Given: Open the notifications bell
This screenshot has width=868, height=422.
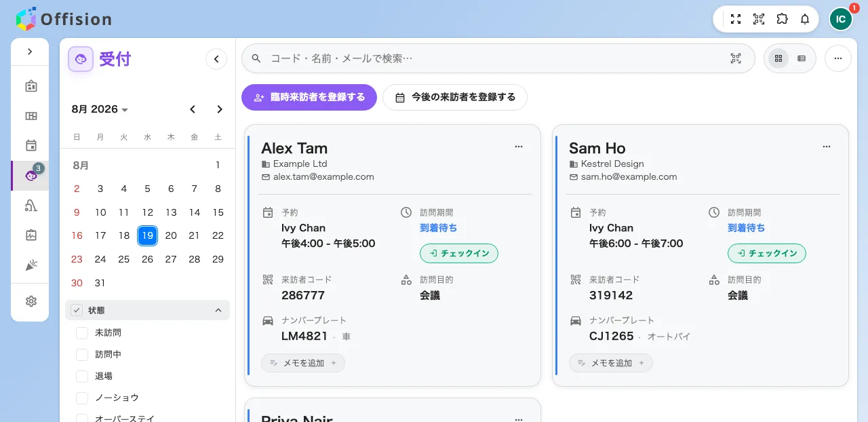Looking at the screenshot, I should 805,19.
